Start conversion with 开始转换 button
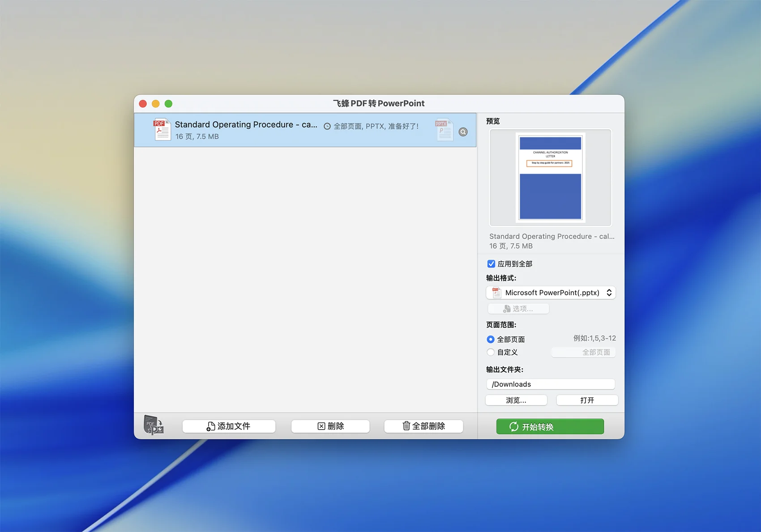Image resolution: width=761 pixels, height=532 pixels. click(x=550, y=427)
